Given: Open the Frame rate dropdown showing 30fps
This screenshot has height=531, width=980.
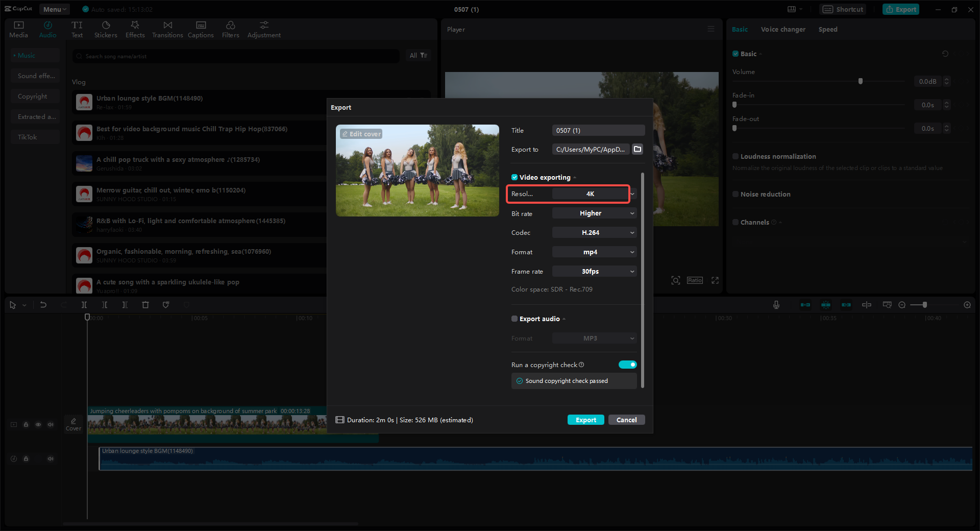Looking at the screenshot, I should (x=595, y=271).
